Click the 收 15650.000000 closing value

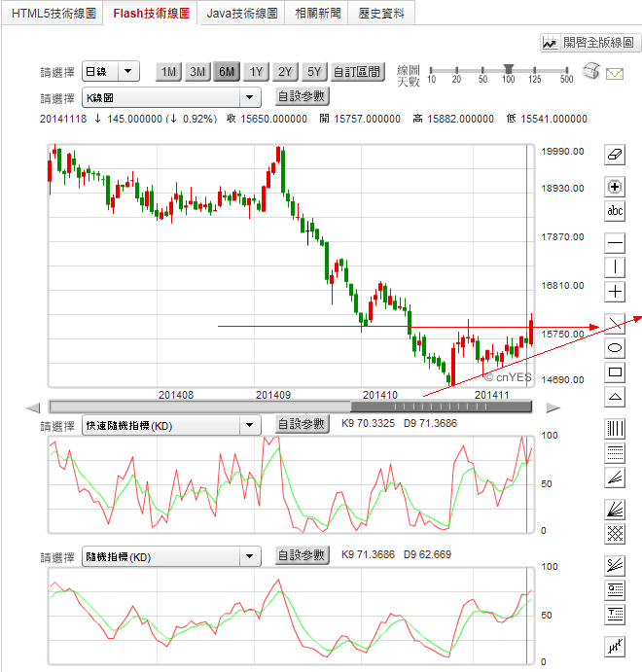(x=267, y=119)
